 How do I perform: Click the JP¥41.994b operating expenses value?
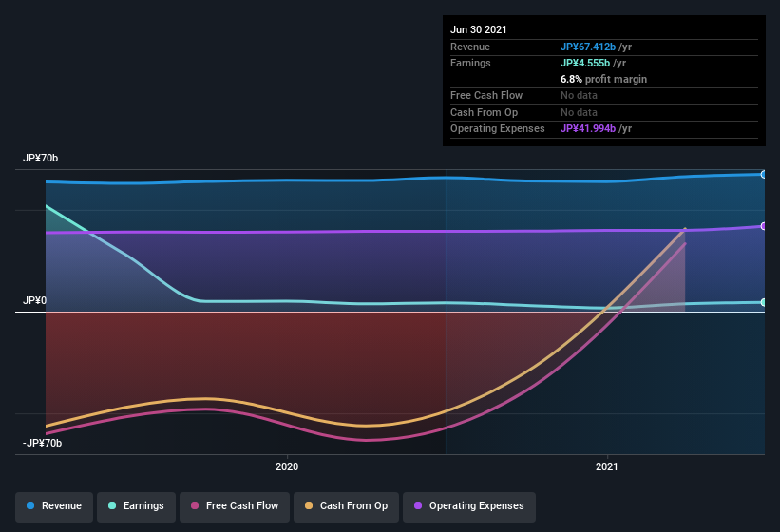tap(588, 129)
